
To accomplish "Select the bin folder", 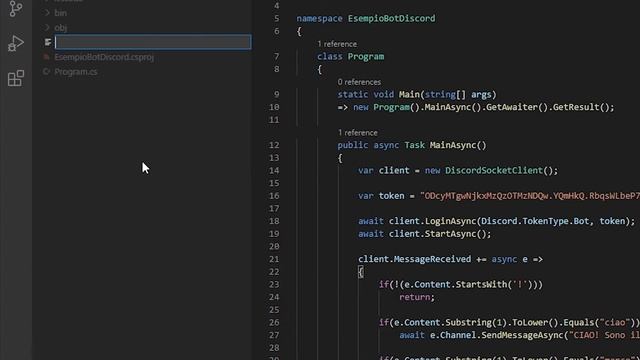I will (x=60, y=13).
